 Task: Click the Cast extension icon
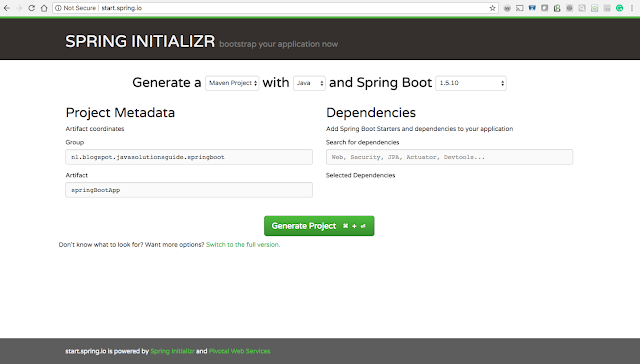520,8
